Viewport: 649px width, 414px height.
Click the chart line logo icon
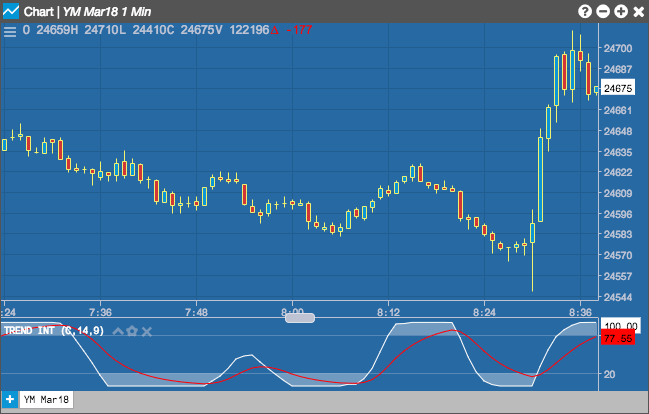coord(11,11)
